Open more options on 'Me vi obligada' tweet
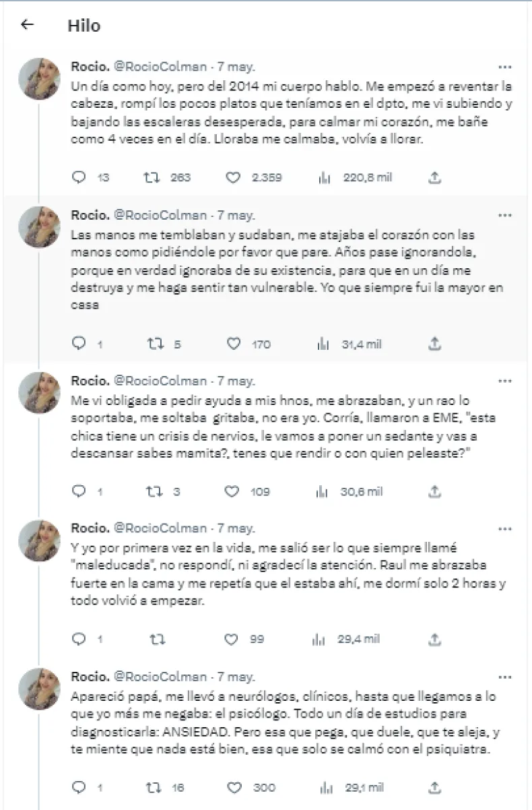The height and width of the screenshot is (810, 532). 505,381
